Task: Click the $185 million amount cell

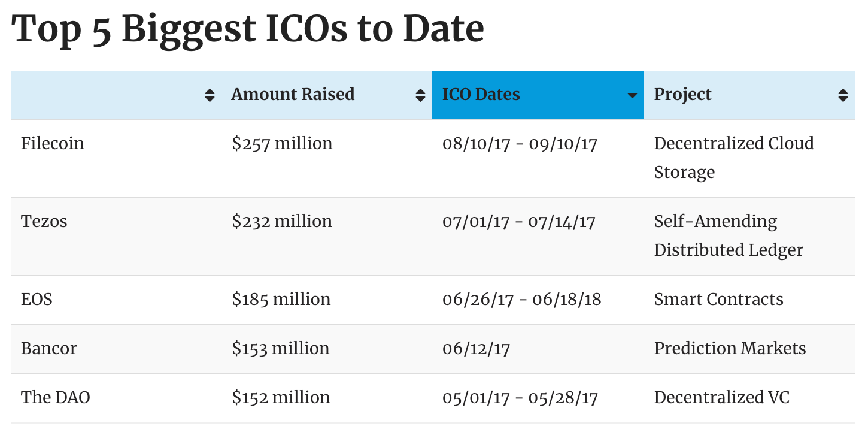Action: click(281, 300)
